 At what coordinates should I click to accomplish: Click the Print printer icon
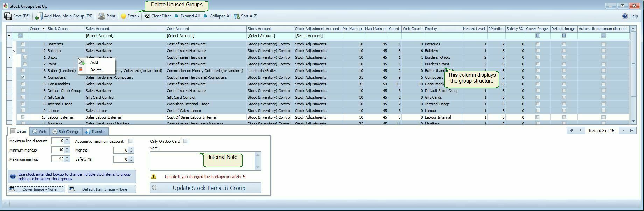click(x=101, y=16)
